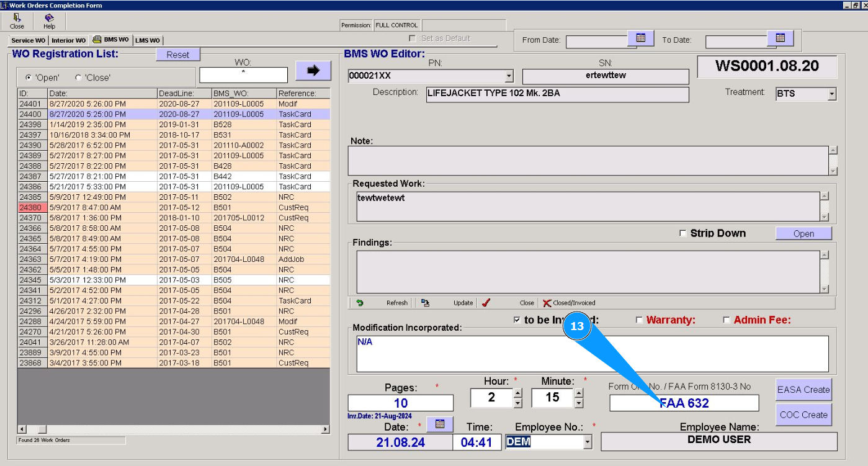This screenshot has width=868, height=466.
Task: Open Help from the book icon
Action: coord(49,19)
